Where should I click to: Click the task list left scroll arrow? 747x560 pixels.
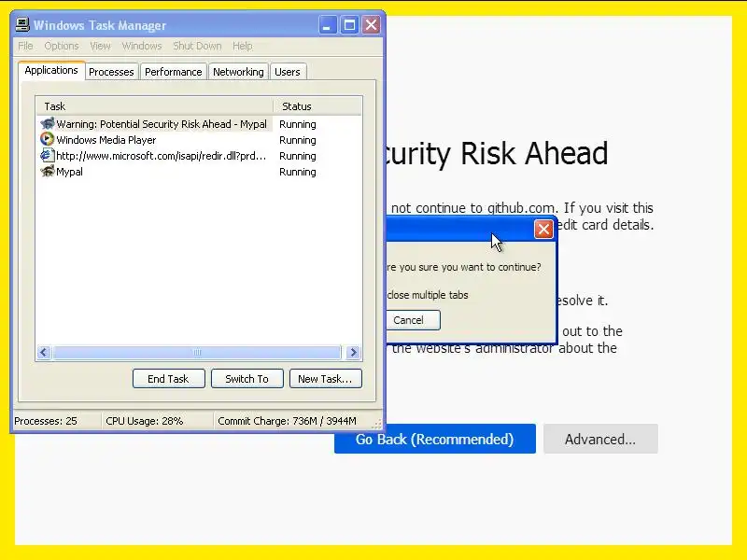pos(44,353)
